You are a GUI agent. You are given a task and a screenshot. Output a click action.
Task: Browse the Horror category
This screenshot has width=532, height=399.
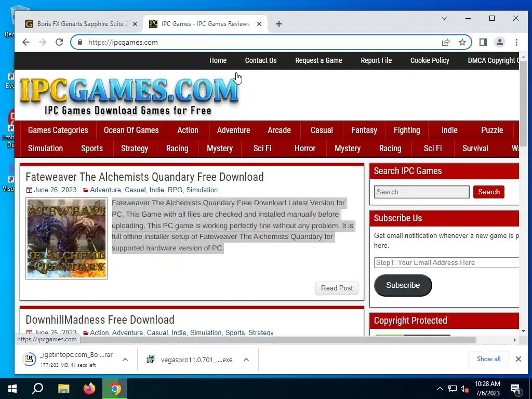(x=305, y=149)
